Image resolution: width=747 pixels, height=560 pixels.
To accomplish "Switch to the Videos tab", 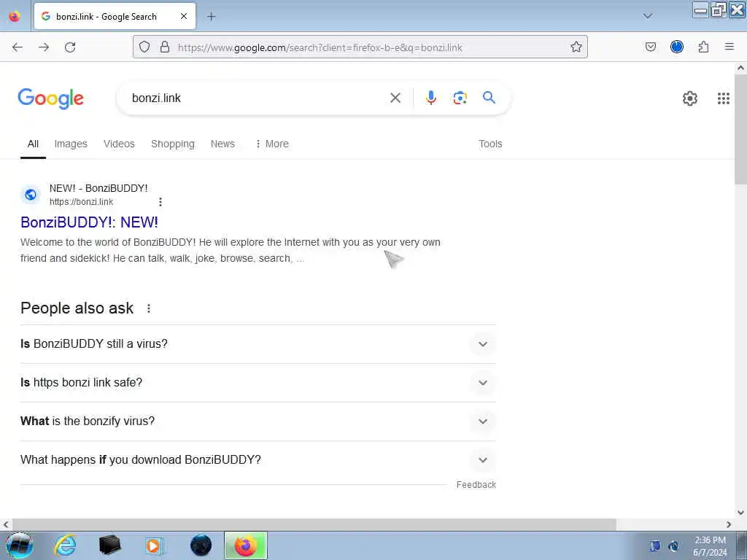I will click(119, 144).
